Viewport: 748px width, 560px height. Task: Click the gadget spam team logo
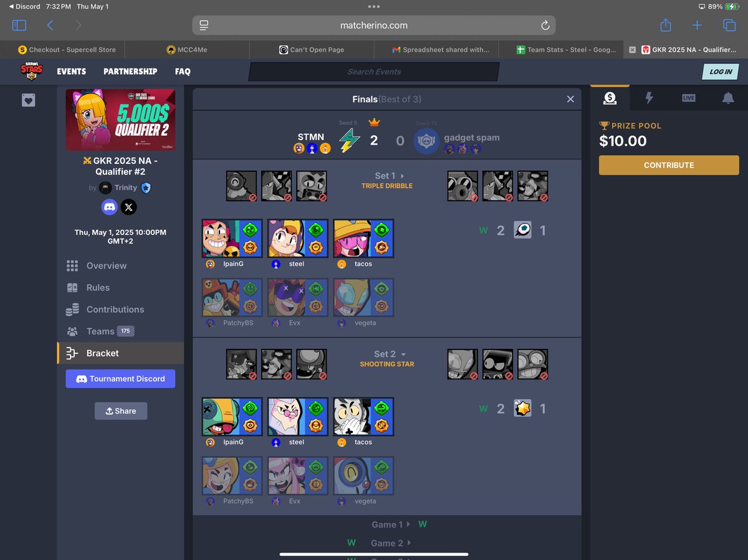point(426,141)
